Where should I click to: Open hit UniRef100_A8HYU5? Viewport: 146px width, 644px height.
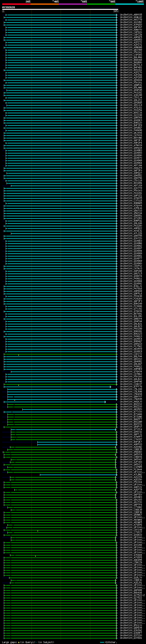131,15
